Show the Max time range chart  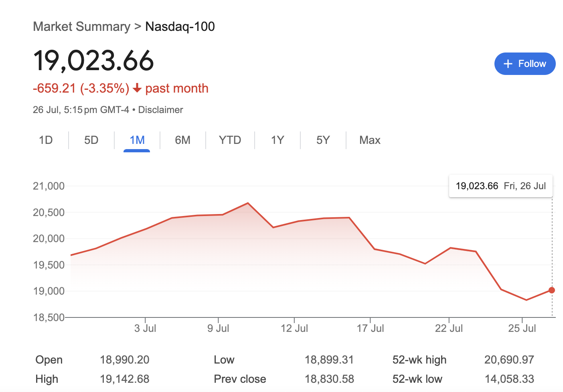(370, 140)
